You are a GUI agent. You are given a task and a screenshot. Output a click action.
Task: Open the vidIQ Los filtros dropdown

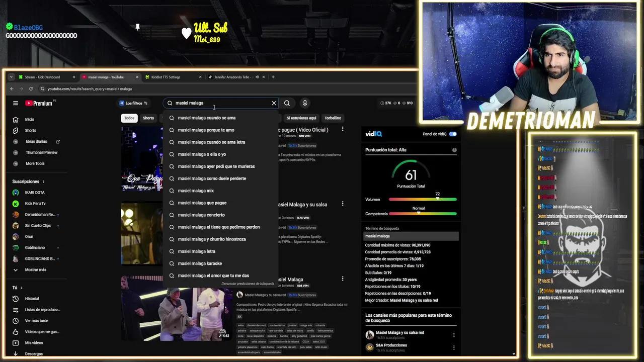point(133,103)
